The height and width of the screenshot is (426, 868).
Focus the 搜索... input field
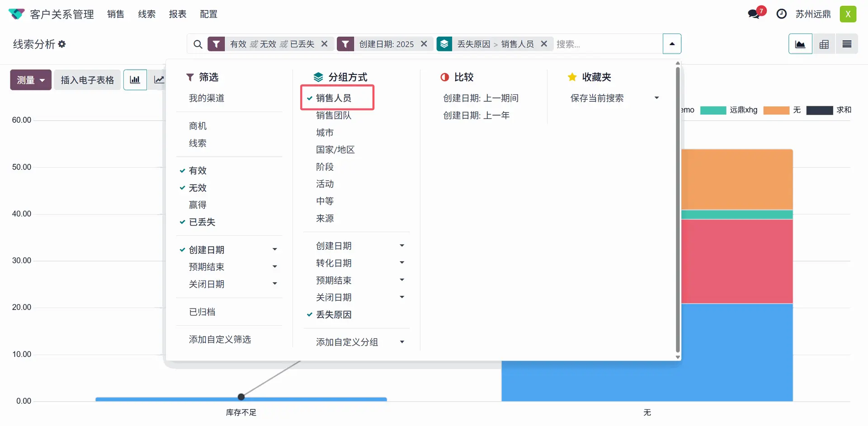(x=607, y=44)
